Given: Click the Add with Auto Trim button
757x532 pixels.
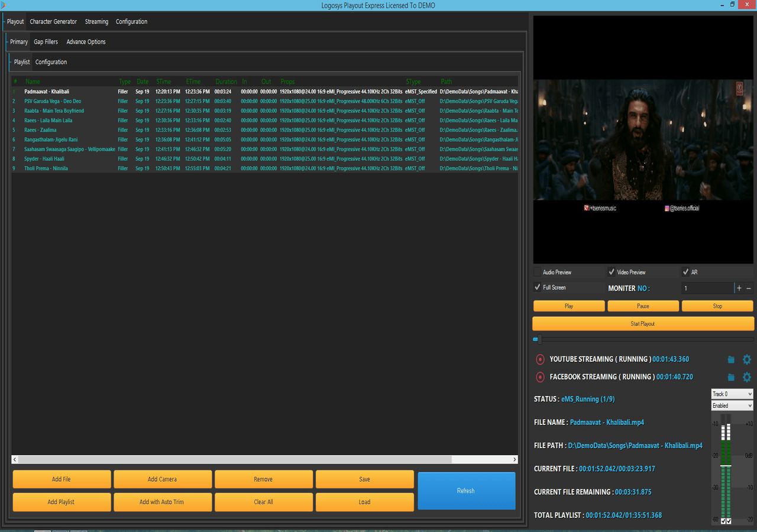Looking at the screenshot, I should [x=162, y=502].
